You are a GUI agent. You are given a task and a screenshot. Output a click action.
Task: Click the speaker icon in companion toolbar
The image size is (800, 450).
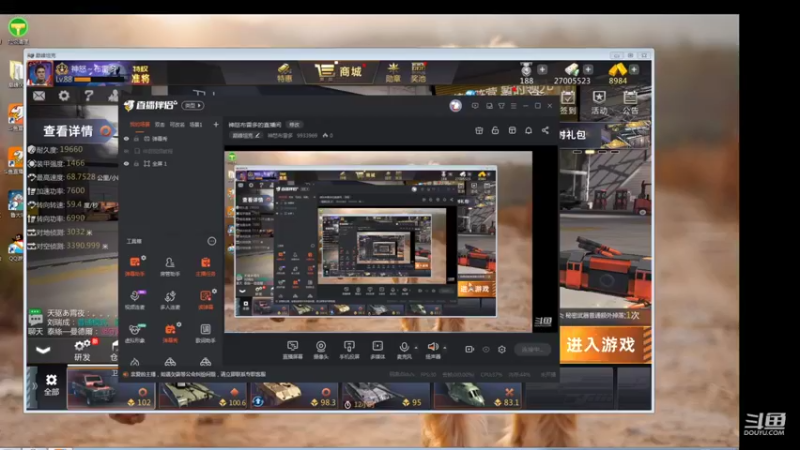[x=433, y=347]
